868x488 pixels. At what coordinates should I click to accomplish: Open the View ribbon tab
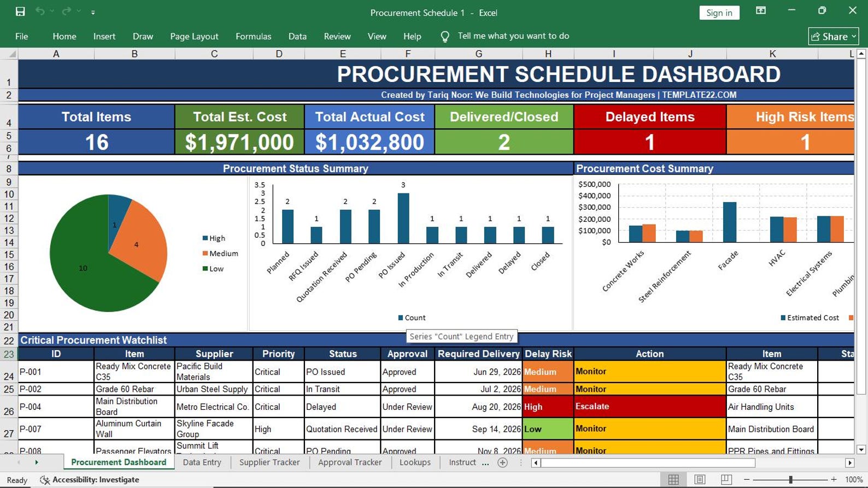(x=377, y=37)
